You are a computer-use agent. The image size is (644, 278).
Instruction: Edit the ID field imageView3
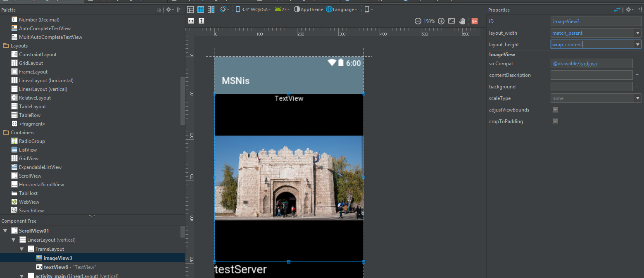point(596,21)
